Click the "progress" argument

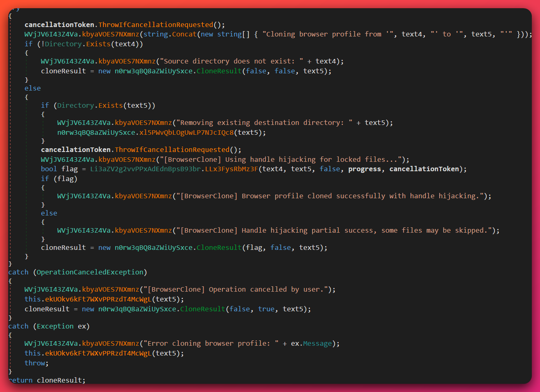coord(365,169)
